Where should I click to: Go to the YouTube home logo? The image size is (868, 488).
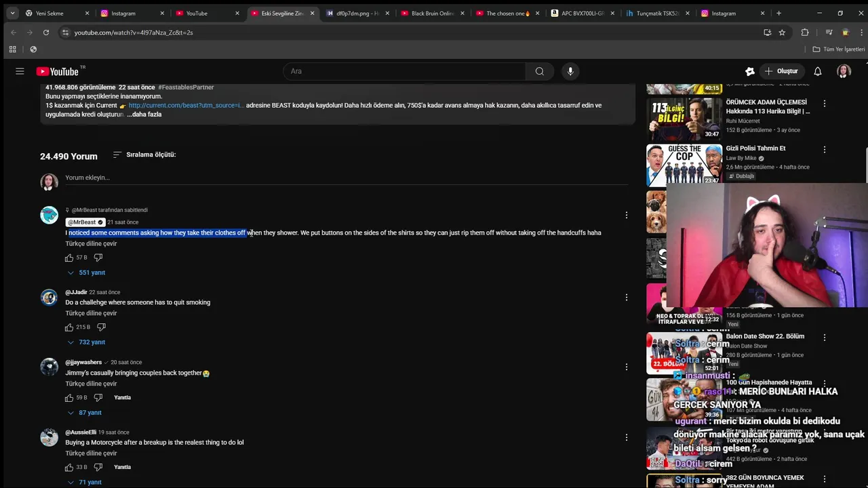[58, 71]
